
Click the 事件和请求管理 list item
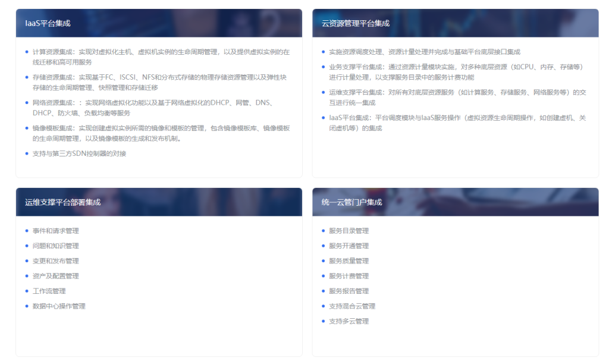click(55, 231)
